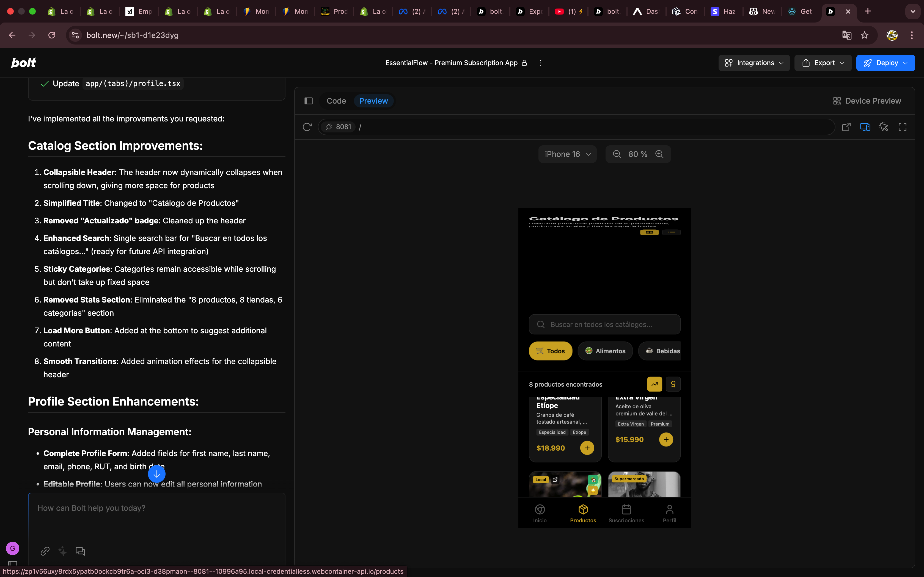Screen dimensions: 924x577
Task: Reload the preview with the refresh icon
Action: pyautogui.click(x=307, y=127)
